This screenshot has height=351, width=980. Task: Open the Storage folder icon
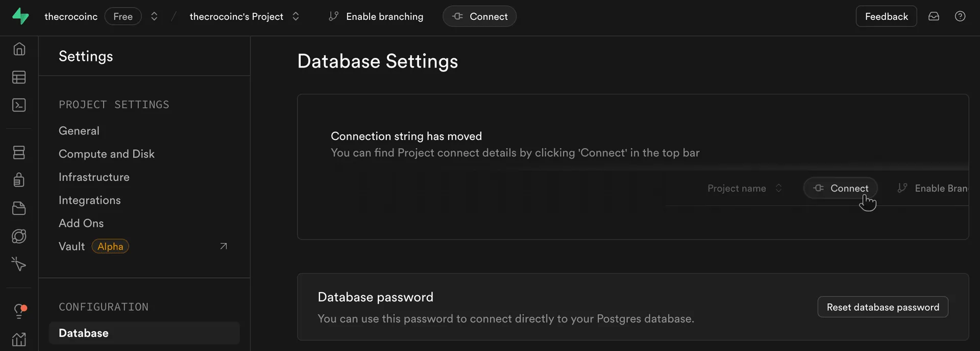click(19, 208)
